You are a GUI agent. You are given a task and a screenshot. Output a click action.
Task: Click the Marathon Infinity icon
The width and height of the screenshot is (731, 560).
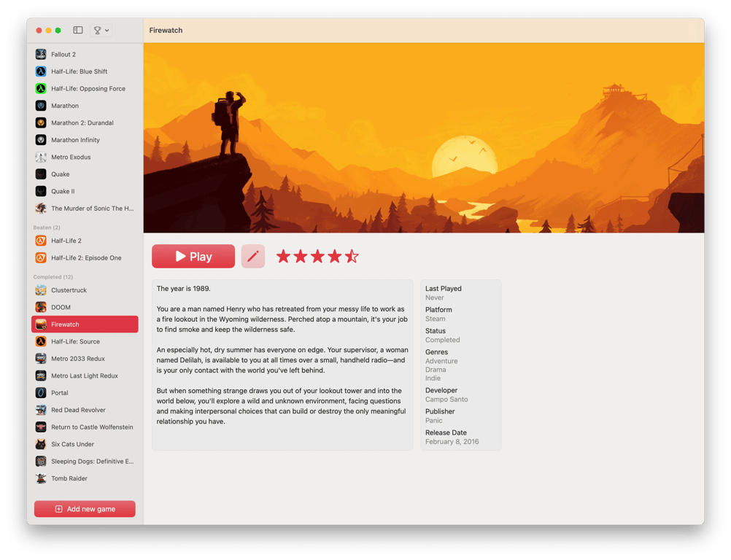click(41, 140)
